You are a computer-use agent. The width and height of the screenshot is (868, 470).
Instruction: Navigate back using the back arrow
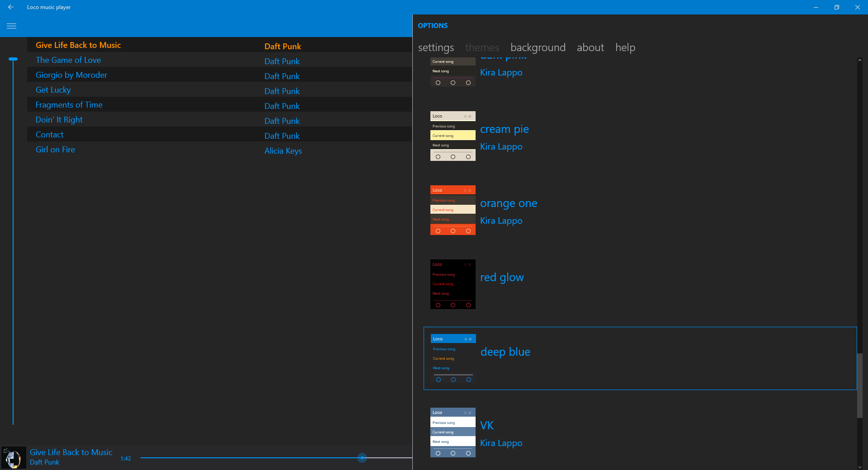(x=11, y=7)
